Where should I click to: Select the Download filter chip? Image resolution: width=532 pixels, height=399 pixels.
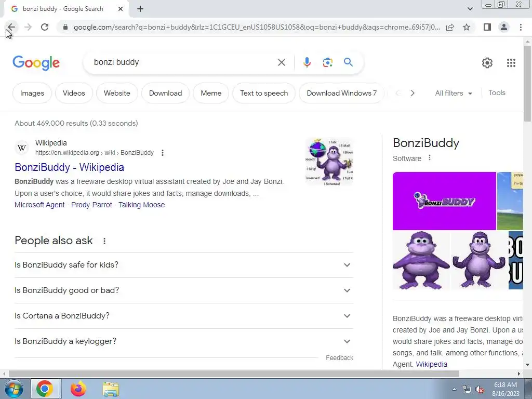click(x=166, y=93)
